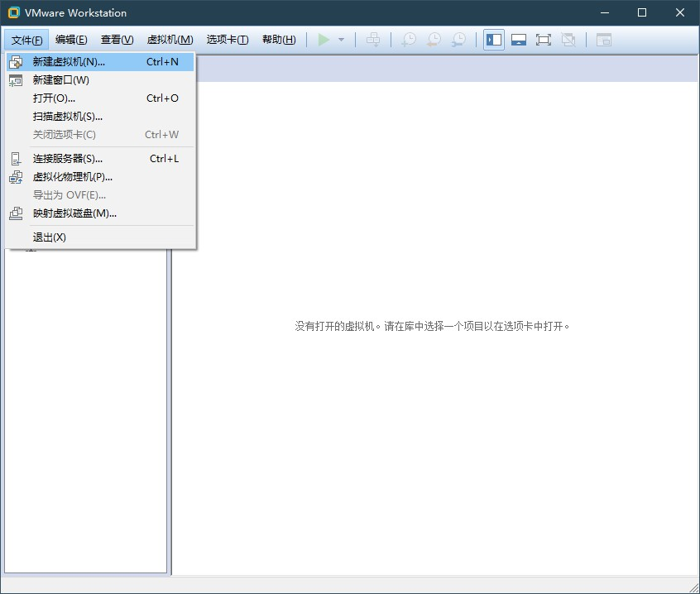Click the 没有打开的虚拟机 message text
This screenshot has height=594, width=700.
(432, 326)
